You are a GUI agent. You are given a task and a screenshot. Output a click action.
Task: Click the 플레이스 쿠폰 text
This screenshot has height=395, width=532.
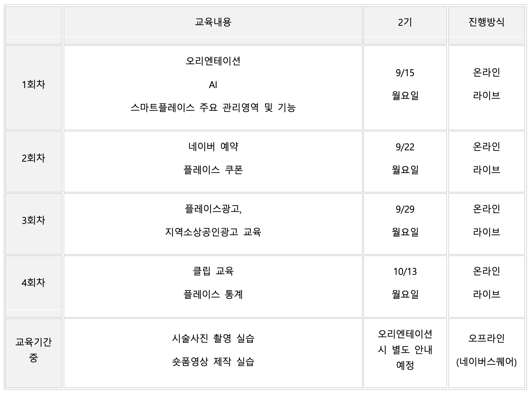coord(213,170)
